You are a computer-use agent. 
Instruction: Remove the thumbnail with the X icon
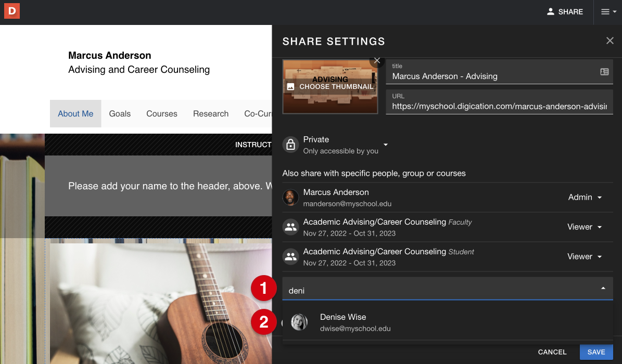377,61
